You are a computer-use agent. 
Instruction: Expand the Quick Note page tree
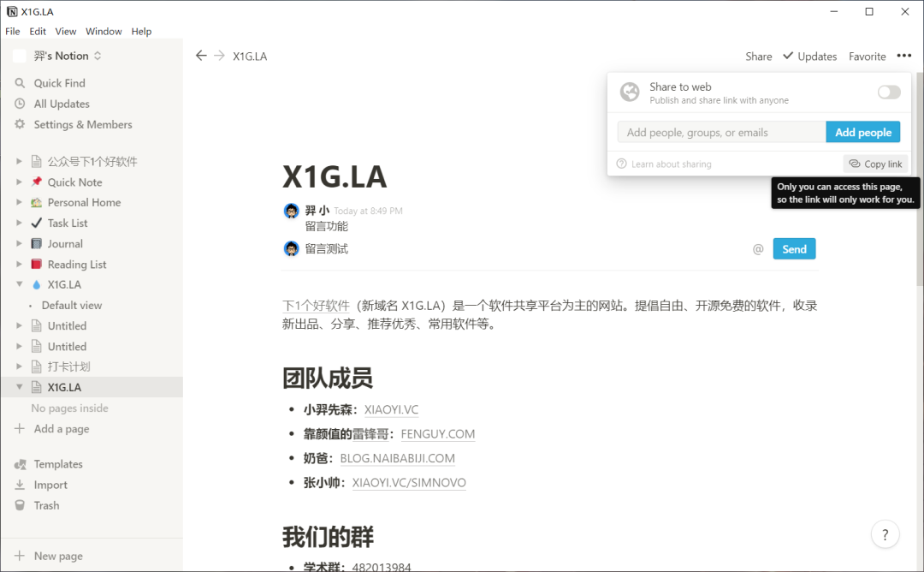point(19,182)
